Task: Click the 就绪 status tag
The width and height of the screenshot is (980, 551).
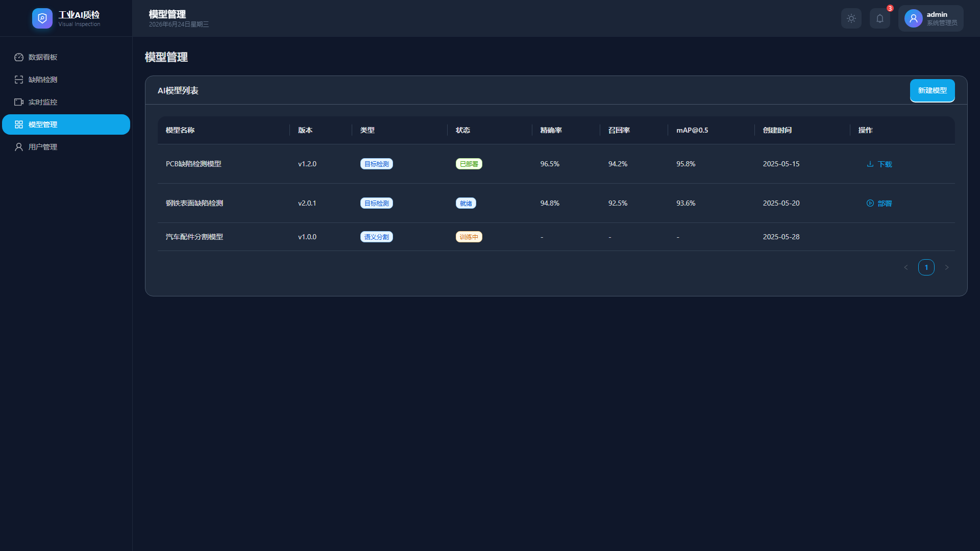Action: pyautogui.click(x=466, y=203)
